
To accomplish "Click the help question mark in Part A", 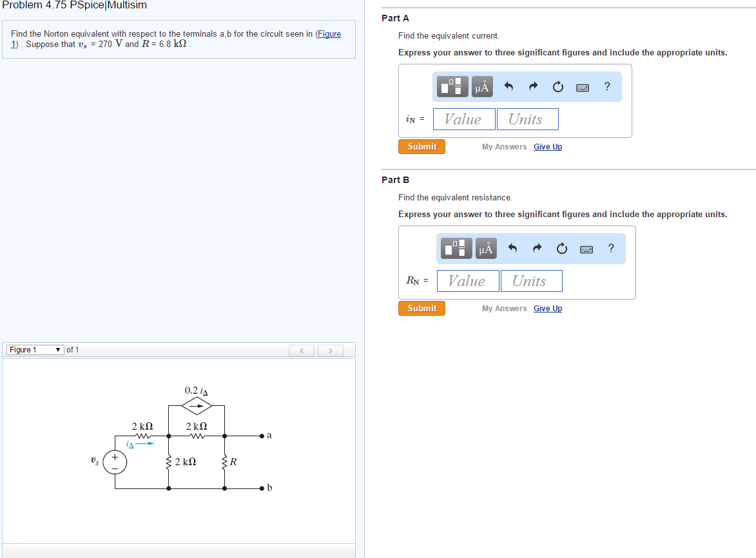I will pos(606,86).
